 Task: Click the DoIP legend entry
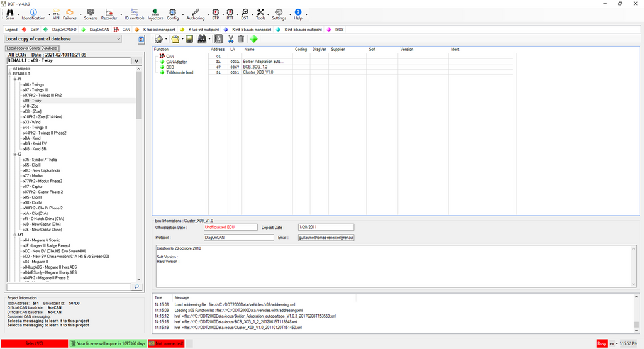30,30
